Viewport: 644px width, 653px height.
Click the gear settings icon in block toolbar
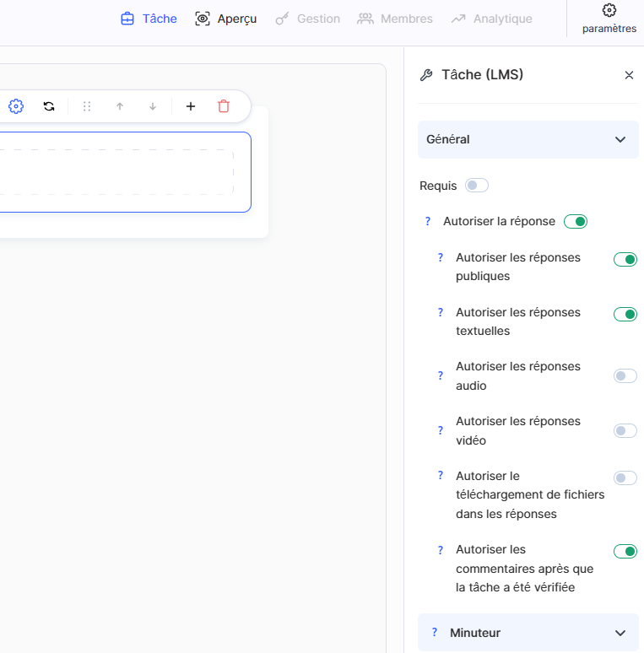click(x=16, y=106)
